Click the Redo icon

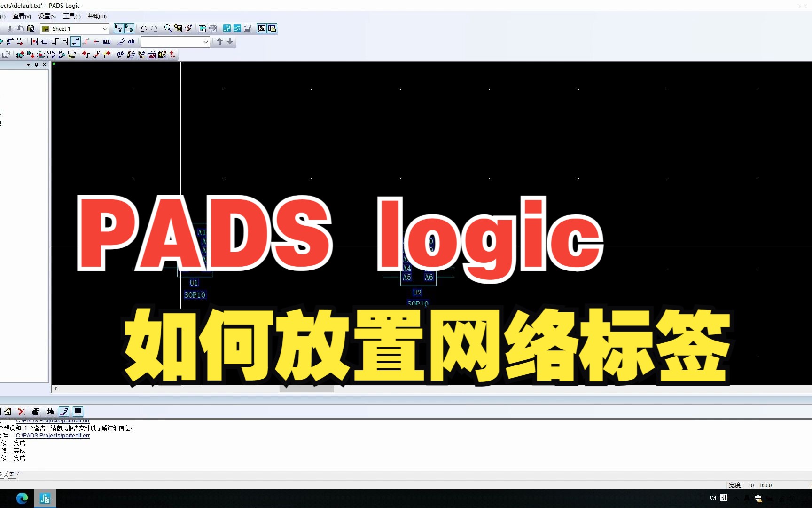click(154, 28)
